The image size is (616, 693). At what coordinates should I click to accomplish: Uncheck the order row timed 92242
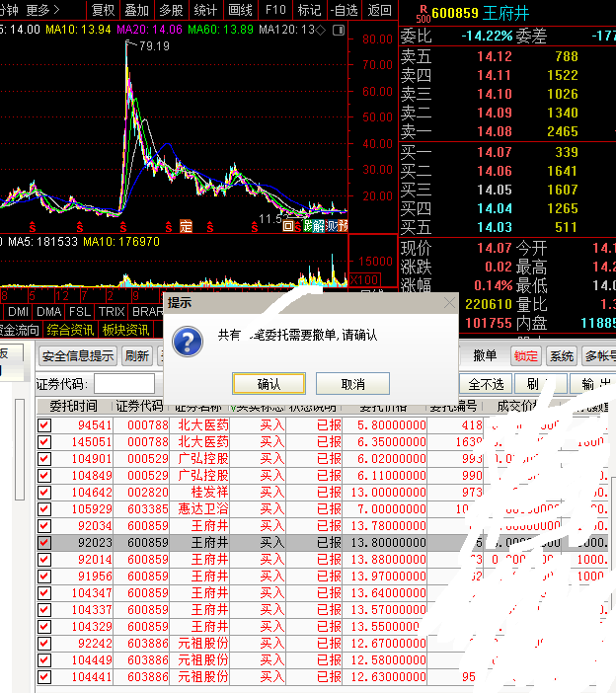point(44,644)
